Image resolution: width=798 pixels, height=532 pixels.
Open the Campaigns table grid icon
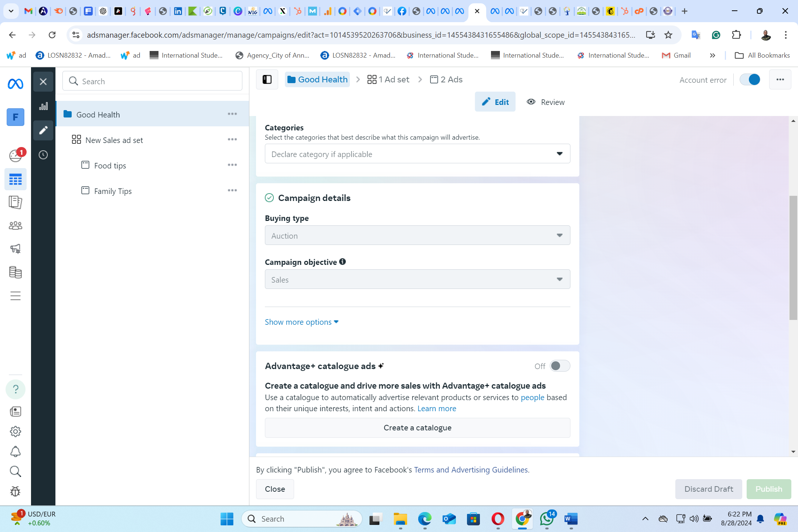[x=16, y=180]
